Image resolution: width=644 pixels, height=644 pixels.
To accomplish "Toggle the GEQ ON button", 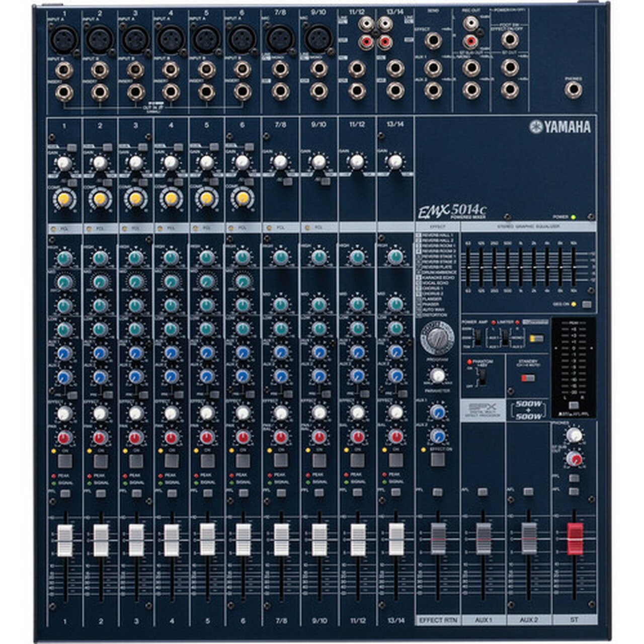I will coord(587,304).
